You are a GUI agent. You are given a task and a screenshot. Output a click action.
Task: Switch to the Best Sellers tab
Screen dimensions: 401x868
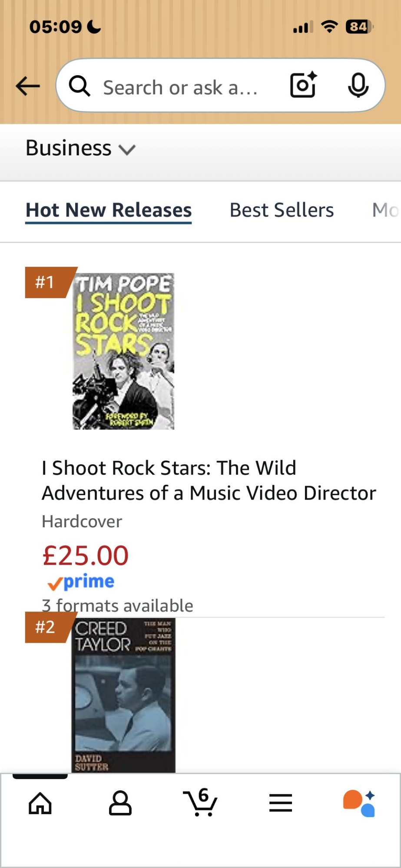click(282, 210)
